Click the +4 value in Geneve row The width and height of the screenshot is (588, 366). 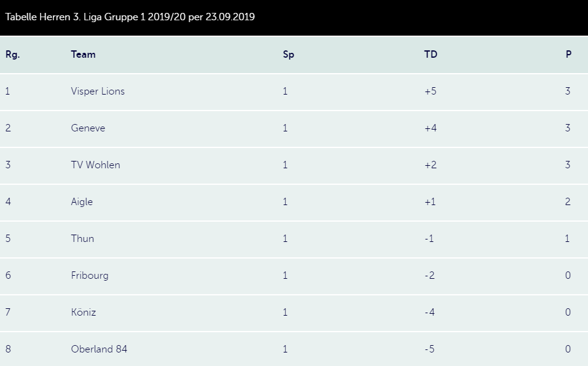point(430,128)
